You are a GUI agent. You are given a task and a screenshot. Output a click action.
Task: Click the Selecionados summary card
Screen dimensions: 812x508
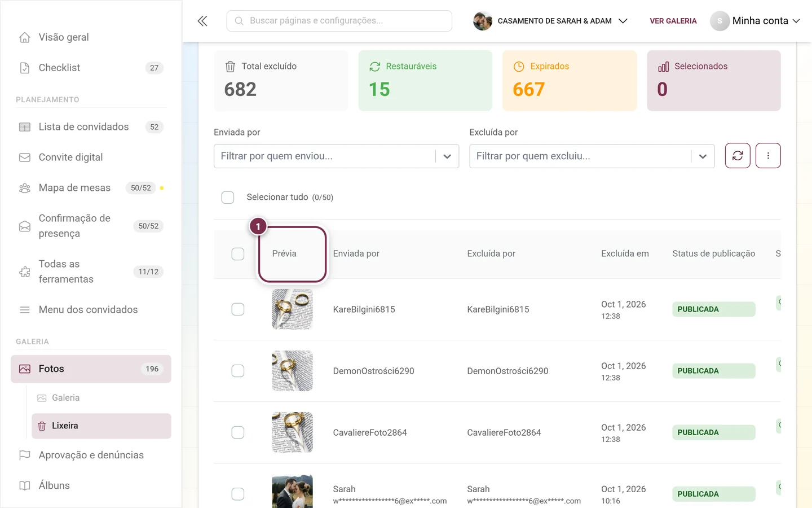pos(714,81)
